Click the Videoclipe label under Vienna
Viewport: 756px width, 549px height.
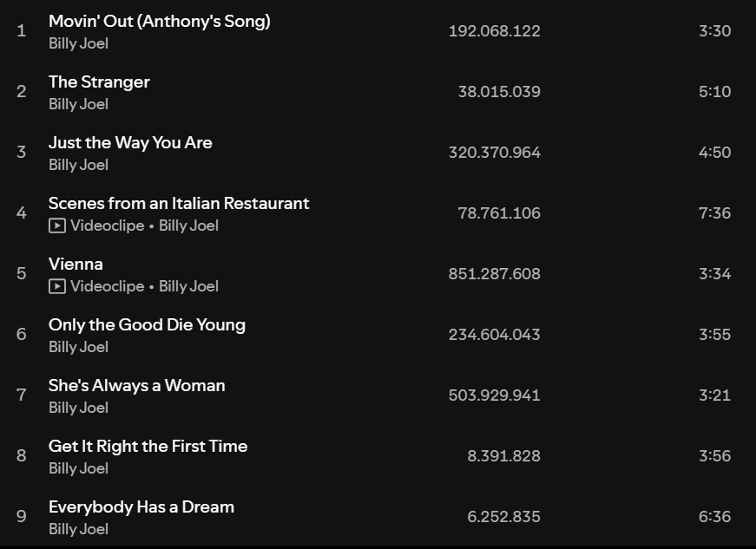(107, 286)
